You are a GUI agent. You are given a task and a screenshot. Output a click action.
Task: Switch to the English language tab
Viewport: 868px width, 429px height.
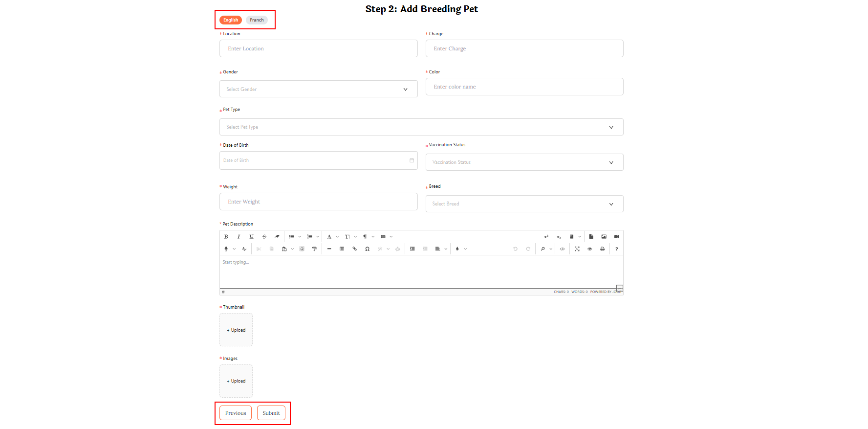click(x=231, y=20)
